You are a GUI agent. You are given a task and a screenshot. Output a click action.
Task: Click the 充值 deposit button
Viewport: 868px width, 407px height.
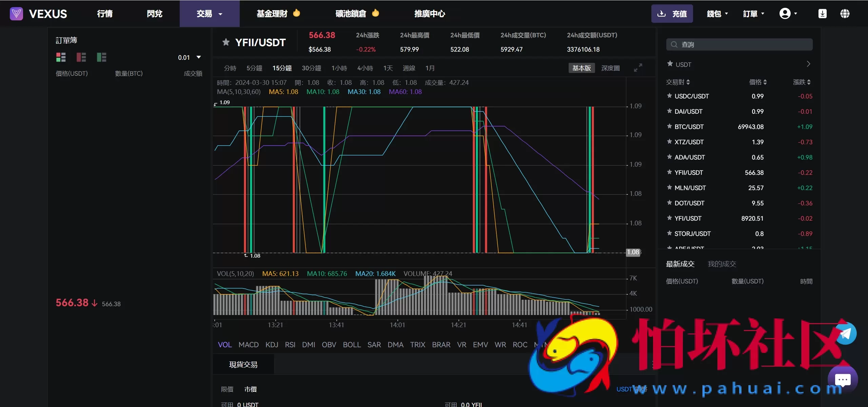tap(672, 14)
